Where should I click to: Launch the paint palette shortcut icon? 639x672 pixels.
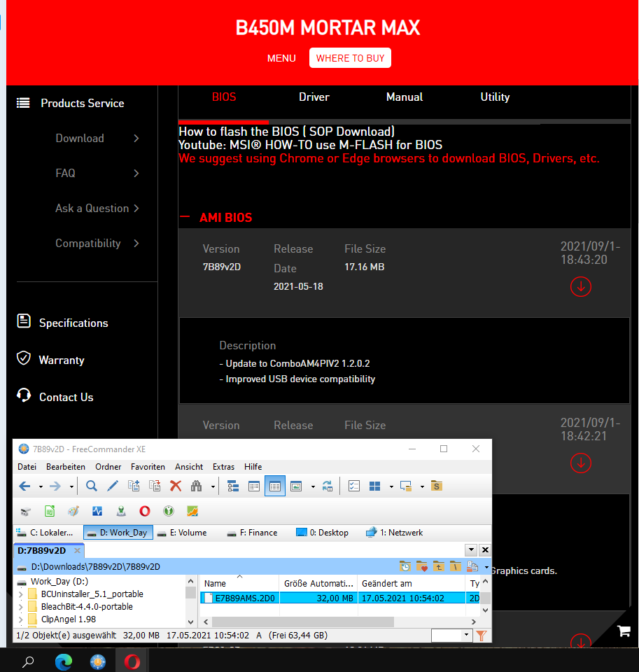tap(73, 511)
